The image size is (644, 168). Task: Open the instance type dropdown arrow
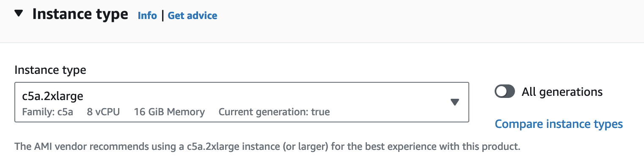point(455,102)
